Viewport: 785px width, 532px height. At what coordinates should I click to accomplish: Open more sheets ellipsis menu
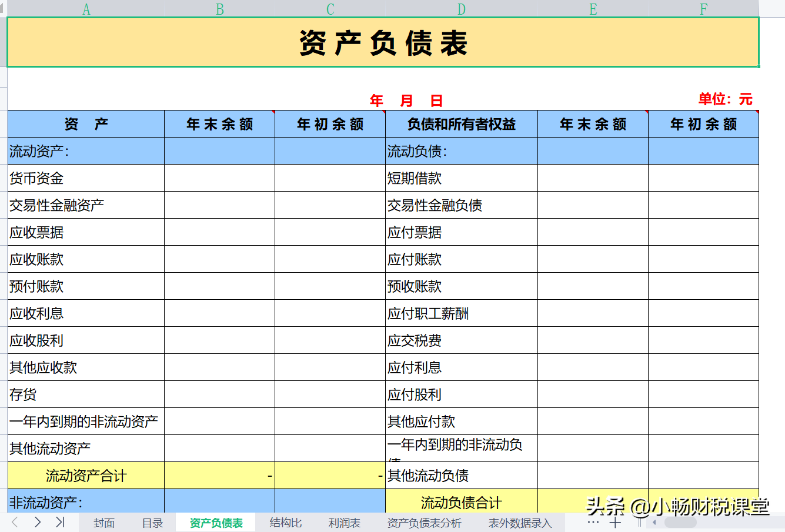(593, 522)
